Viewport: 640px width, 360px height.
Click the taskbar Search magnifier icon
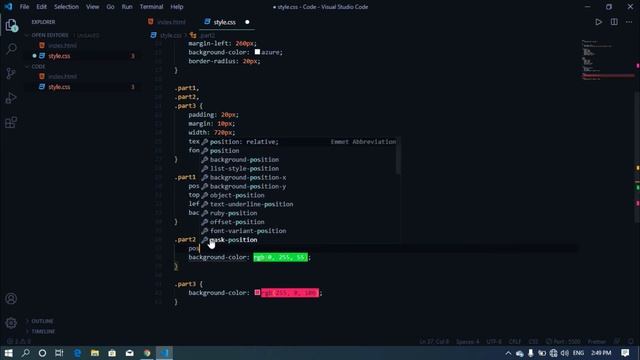(x=25, y=353)
